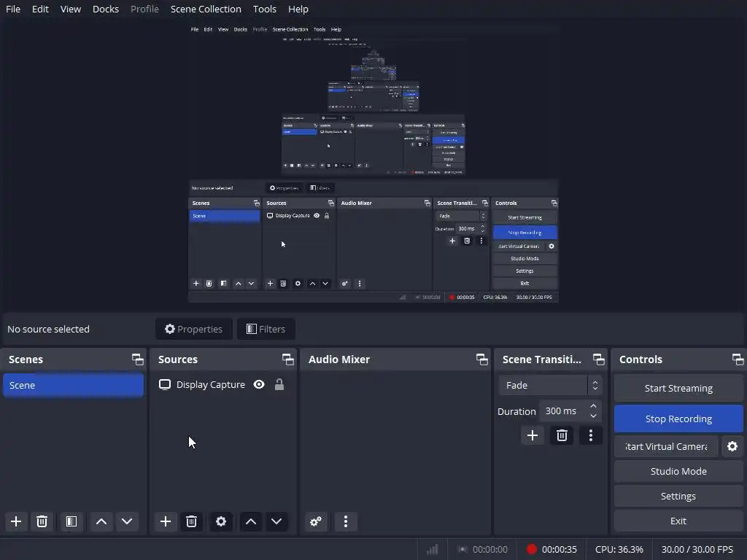Screen dimensions: 747x560
Task: Increase transition duration with up arrow
Action: (593, 406)
